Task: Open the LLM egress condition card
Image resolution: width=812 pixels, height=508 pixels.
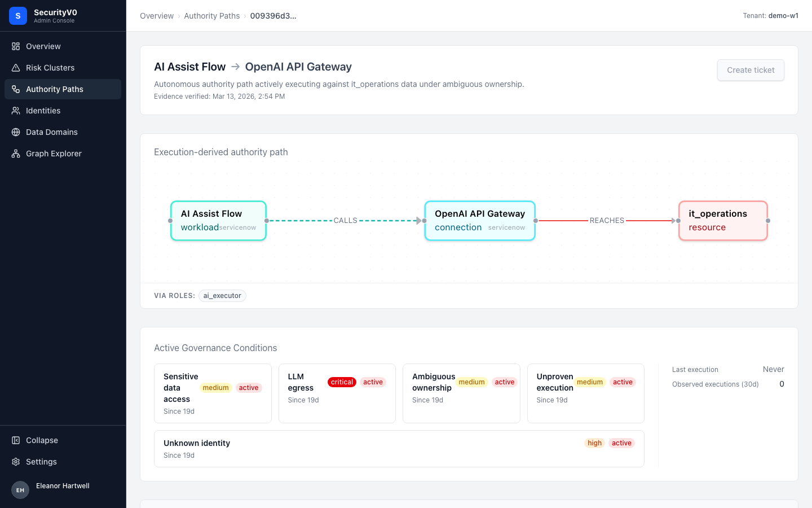Action: pyautogui.click(x=337, y=393)
